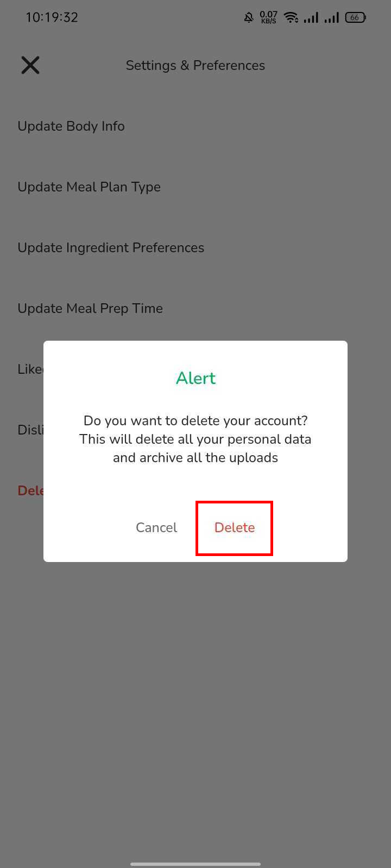Screen dimensions: 391x868
Task: Tap the partially hidden Liked item
Action: (x=30, y=369)
